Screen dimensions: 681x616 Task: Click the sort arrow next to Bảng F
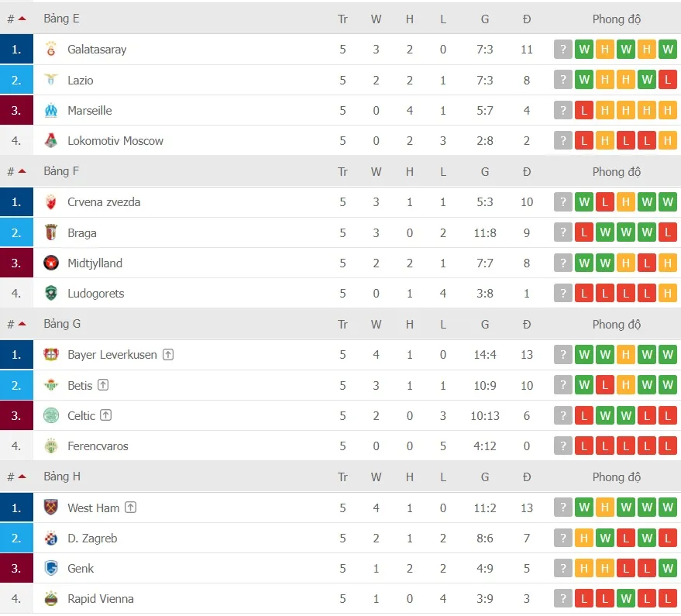click(x=23, y=171)
